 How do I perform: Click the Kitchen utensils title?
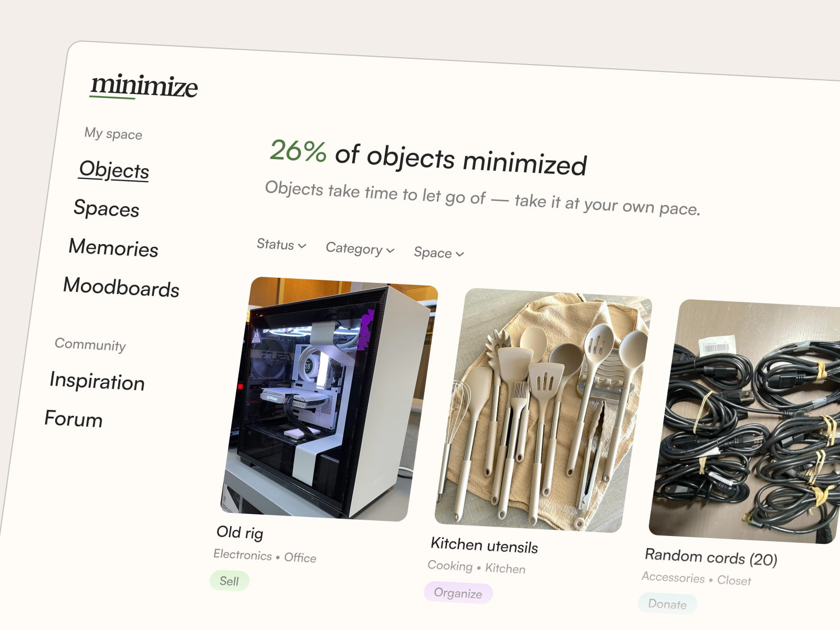coord(483,547)
